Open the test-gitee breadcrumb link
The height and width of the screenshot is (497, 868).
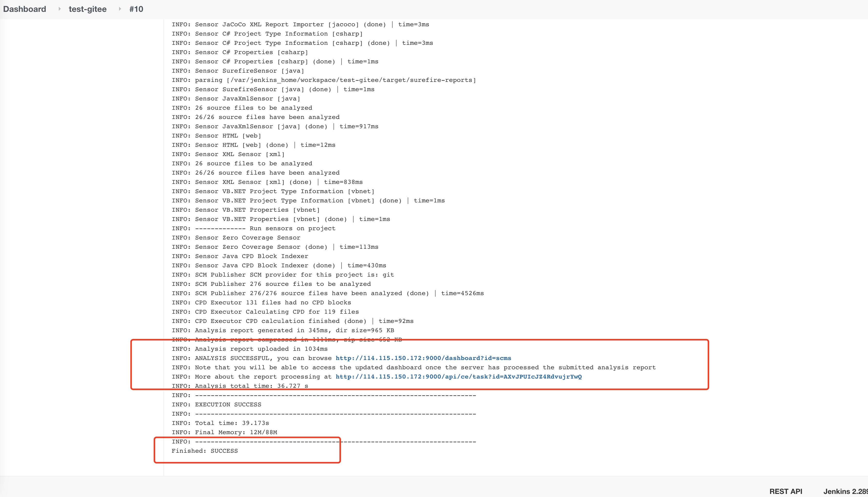87,9
